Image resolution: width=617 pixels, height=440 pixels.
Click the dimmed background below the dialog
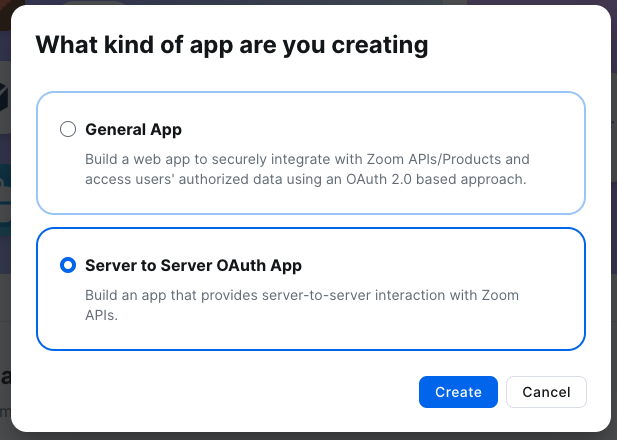(300, 437)
